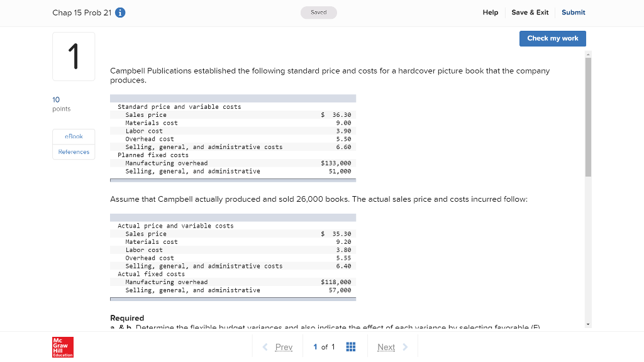Click the scrollbar down arrow

(x=588, y=324)
